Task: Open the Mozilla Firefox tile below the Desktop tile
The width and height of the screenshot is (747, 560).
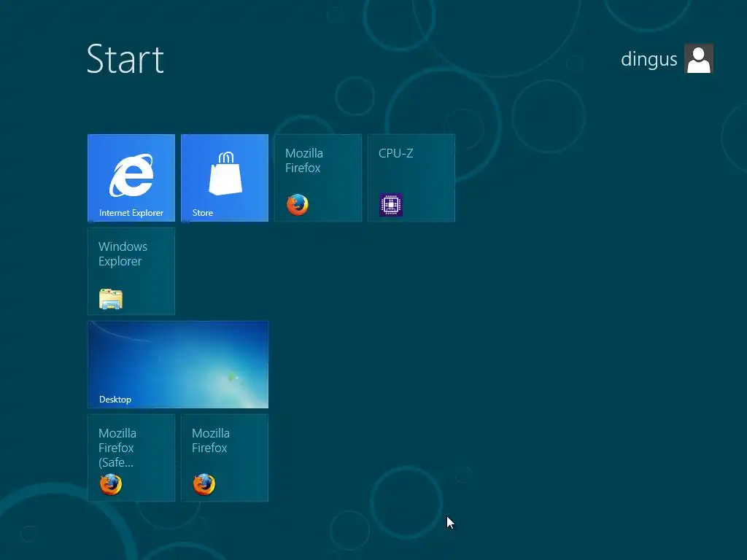Action: pos(225,458)
